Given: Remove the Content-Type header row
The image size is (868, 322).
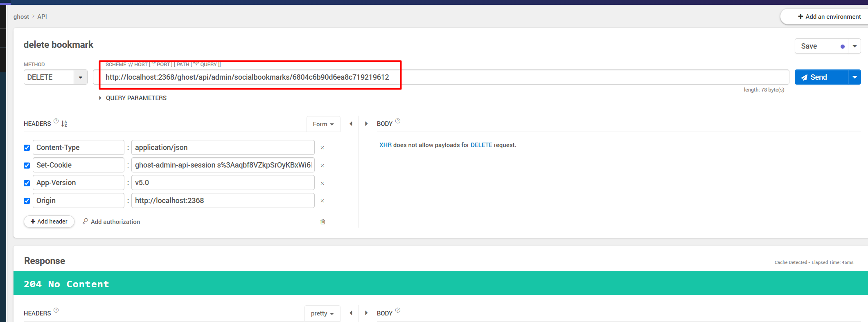Looking at the screenshot, I should click(x=322, y=148).
